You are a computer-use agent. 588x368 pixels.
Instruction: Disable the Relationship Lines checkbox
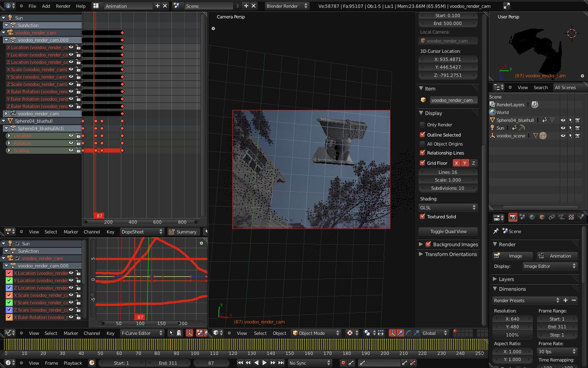pos(423,153)
